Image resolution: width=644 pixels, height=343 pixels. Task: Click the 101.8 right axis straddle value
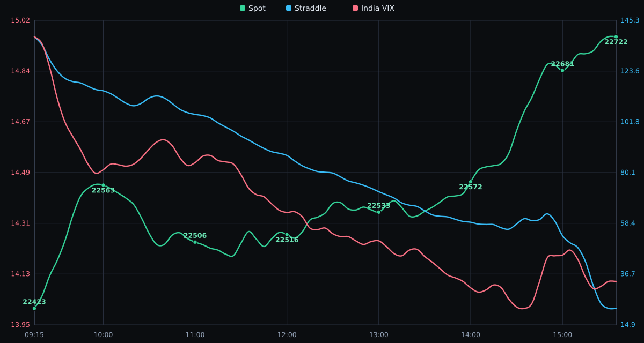(x=630, y=122)
